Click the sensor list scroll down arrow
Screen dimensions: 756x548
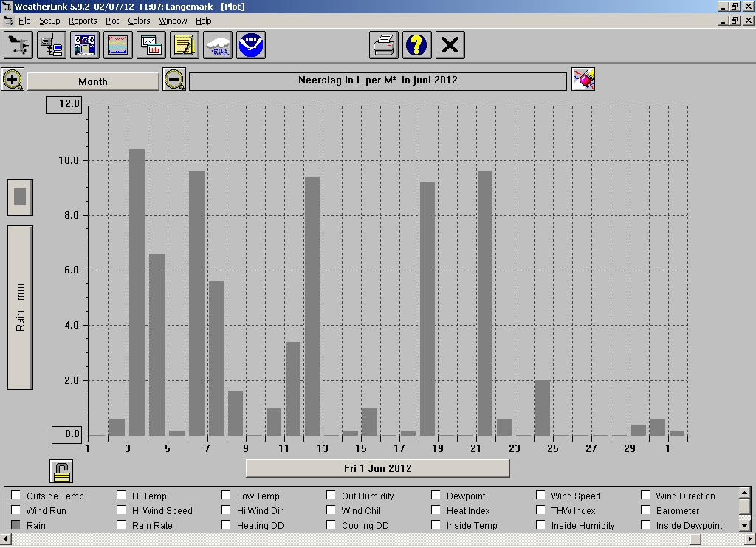(744, 525)
